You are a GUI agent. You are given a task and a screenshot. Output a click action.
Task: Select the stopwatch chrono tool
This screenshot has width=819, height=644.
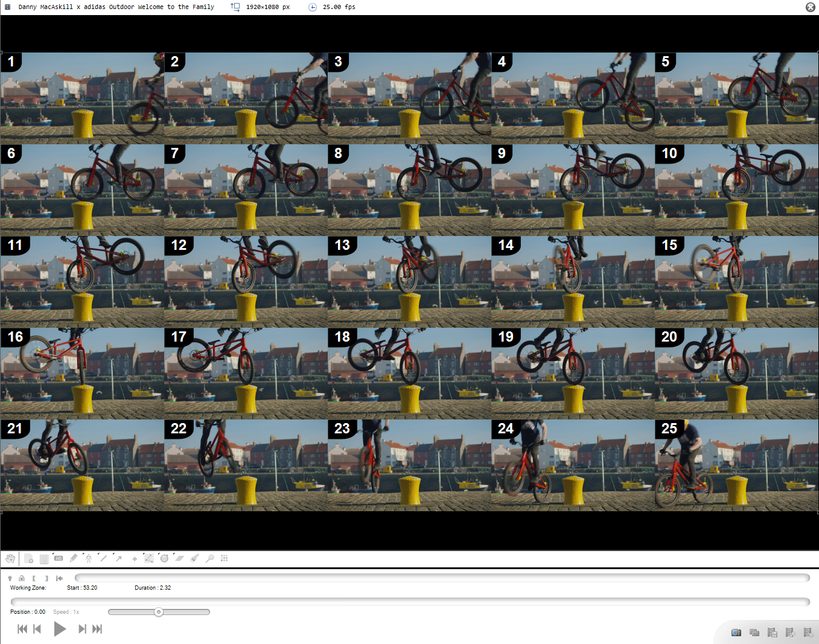pos(164,558)
